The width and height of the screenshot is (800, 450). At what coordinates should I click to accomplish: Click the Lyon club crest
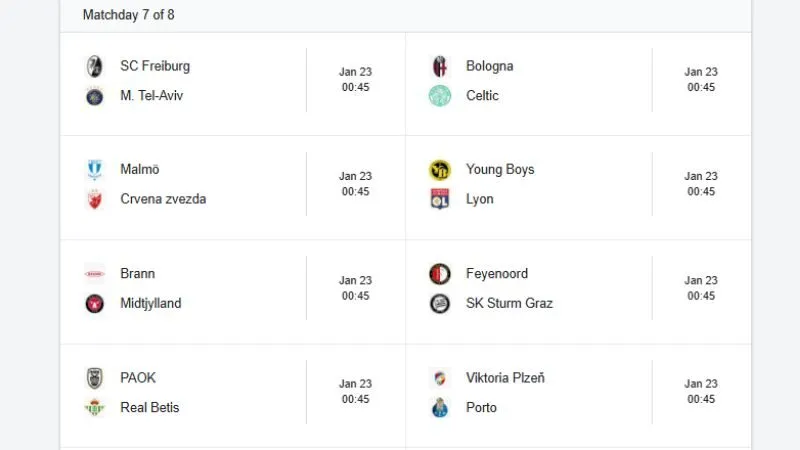tap(440, 199)
